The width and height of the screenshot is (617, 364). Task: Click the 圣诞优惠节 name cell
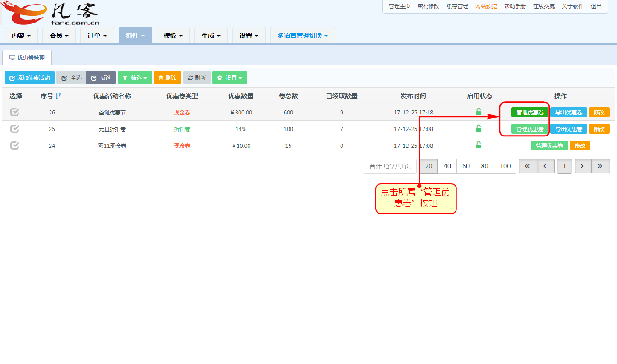[112, 113]
